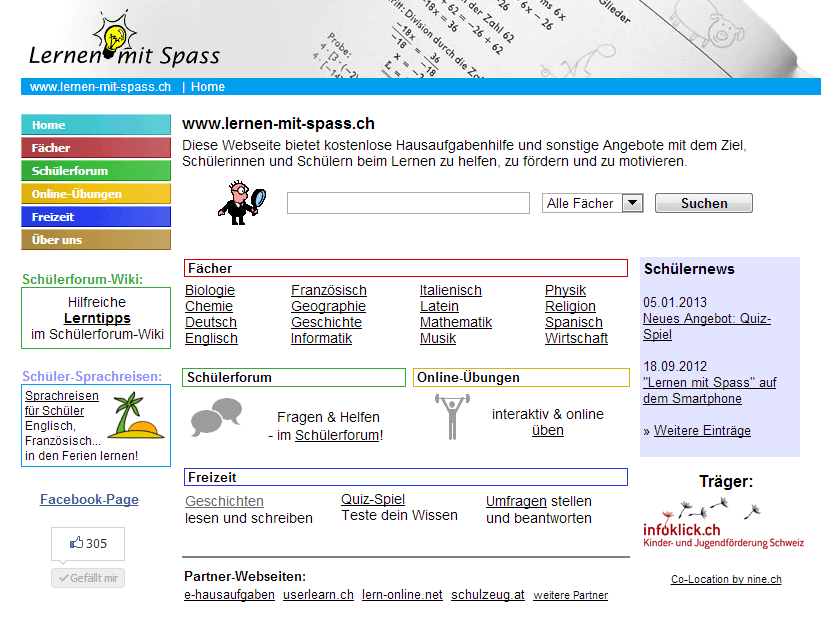Open the Latein subject link
This screenshot has height=619, width=830.
click(439, 307)
